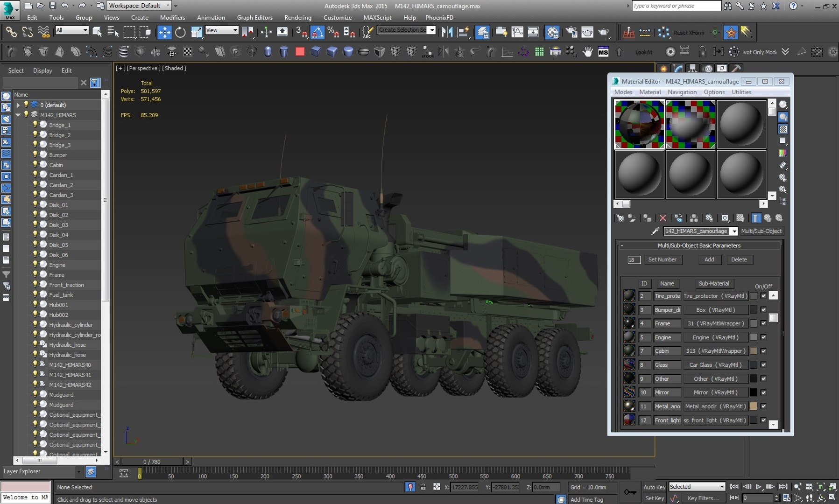Click the Layer Explorer filter funnel icon
Image resolution: width=839 pixels, height=504 pixels.
click(95, 83)
